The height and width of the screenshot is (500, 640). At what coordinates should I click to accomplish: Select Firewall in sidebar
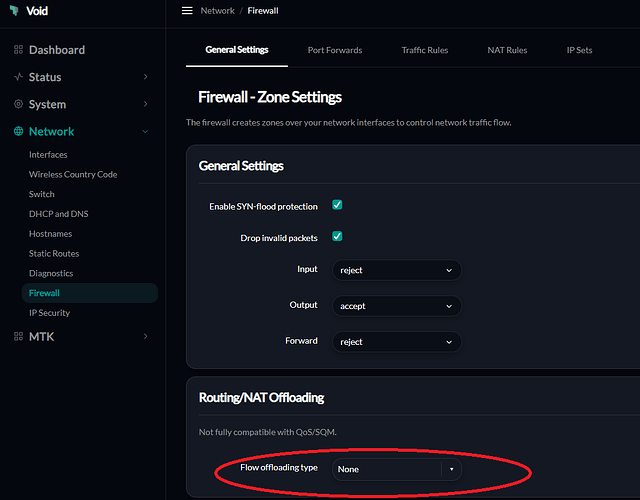tap(90, 293)
